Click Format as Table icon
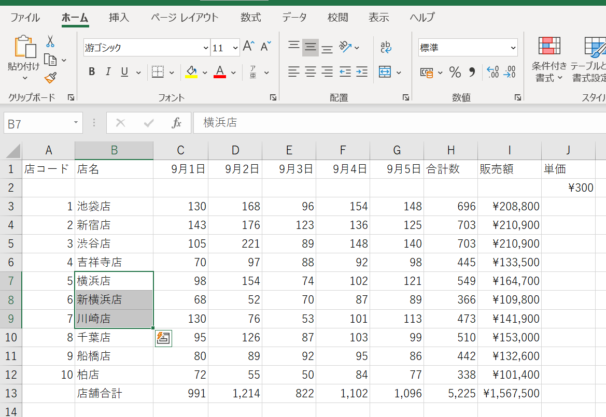The image size is (606, 417). (x=594, y=46)
